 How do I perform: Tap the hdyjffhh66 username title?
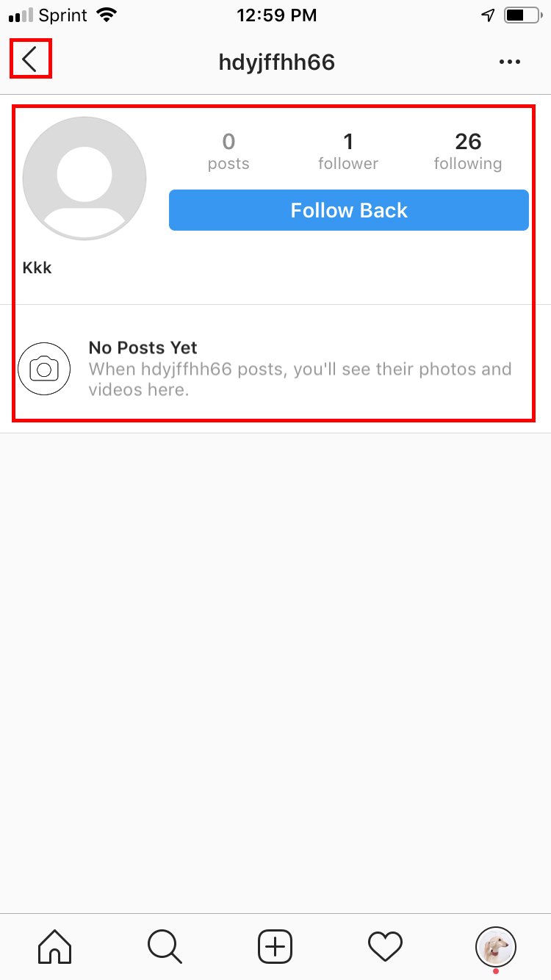tap(277, 62)
